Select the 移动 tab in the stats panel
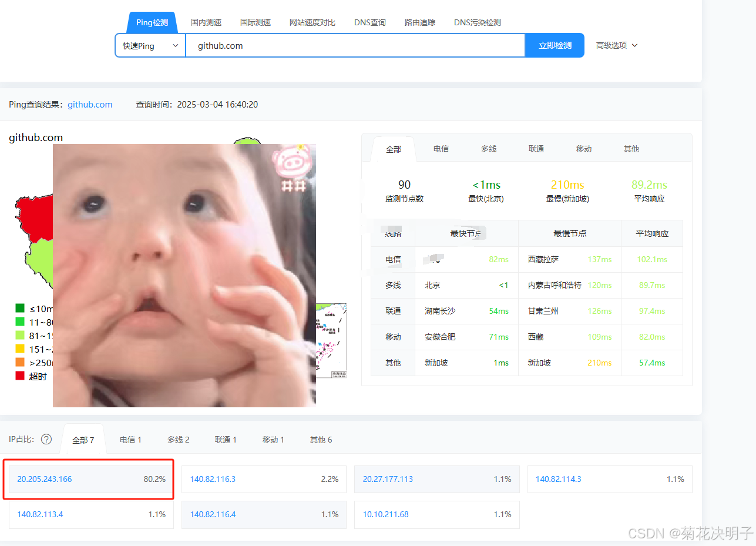Screen dimensions: 756x546 pyautogui.click(x=584, y=149)
